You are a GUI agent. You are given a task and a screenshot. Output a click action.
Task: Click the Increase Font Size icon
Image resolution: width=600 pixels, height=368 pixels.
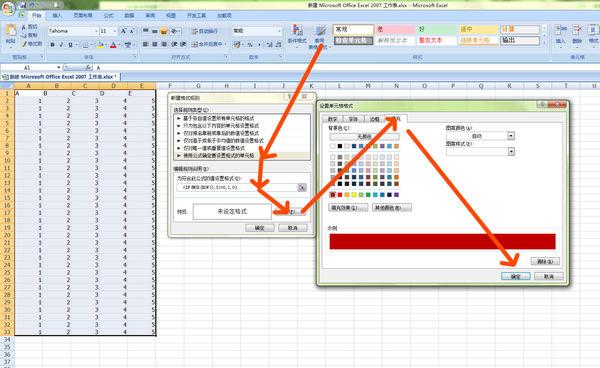[124, 31]
